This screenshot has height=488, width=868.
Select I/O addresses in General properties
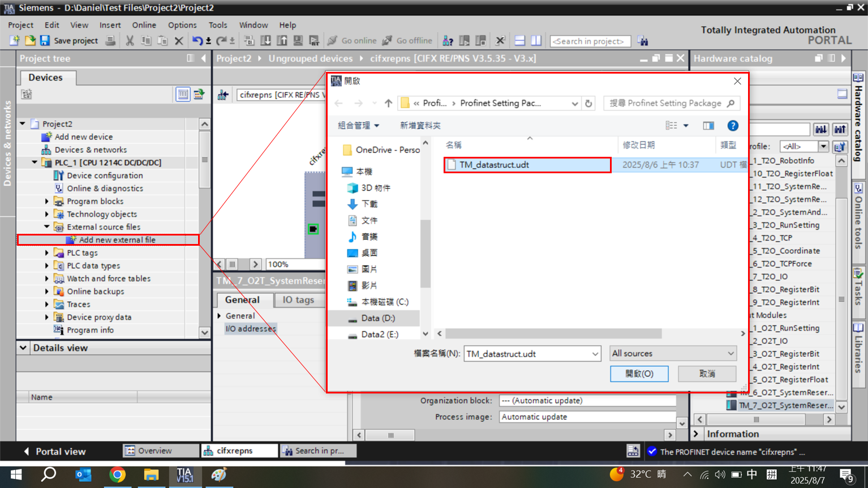coord(251,329)
